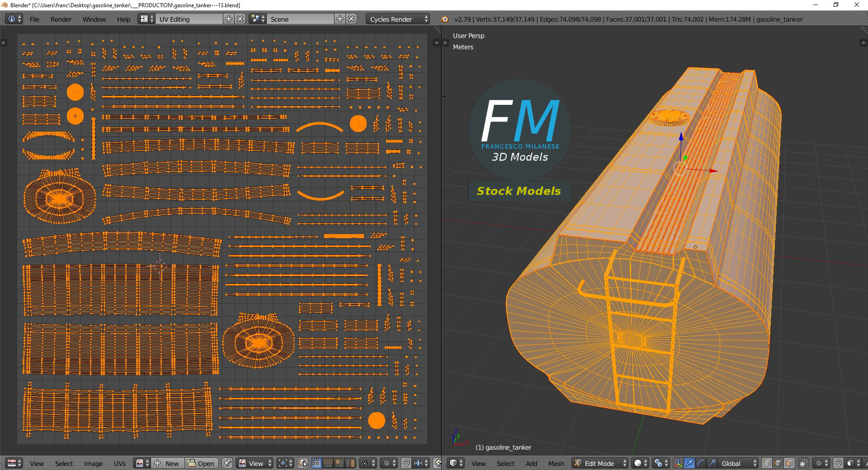
Task: Toggle the 3D manipulator widget
Action: click(678, 463)
